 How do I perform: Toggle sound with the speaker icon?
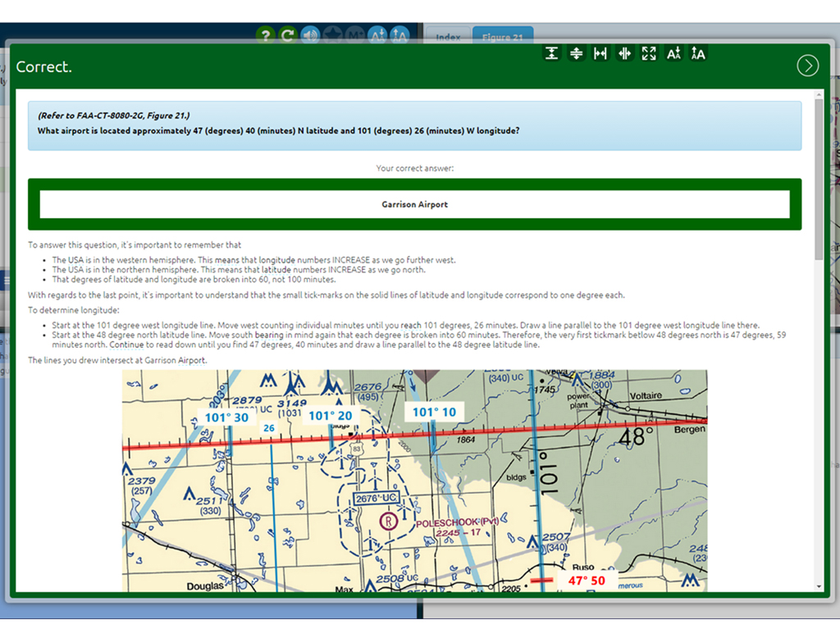pos(310,35)
